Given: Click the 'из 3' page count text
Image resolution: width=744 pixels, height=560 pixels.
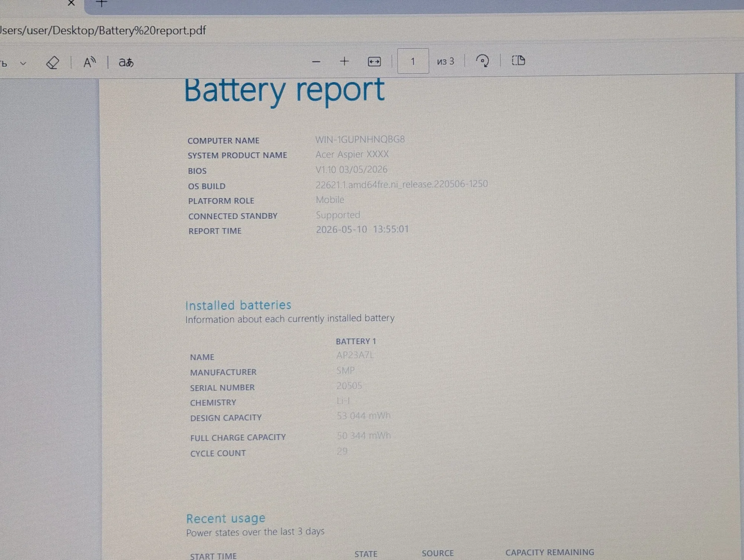Looking at the screenshot, I should pyautogui.click(x=446, y=61).
